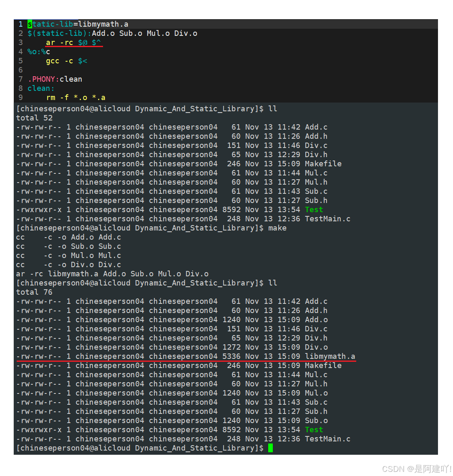Click 'TestMain.c' in the first listing
The width and height of the screenshot is (453, 476).
(x=327, y=219)
